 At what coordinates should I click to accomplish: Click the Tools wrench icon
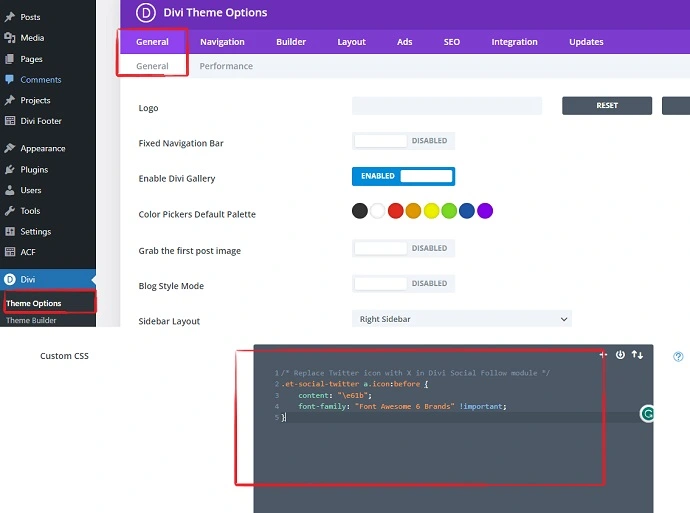[10, 211]
